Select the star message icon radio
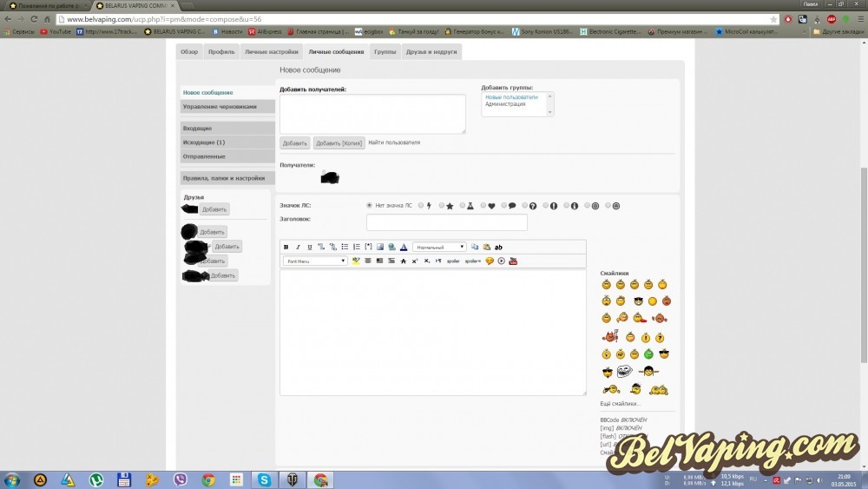This screenshot has height=489, width=868. tap(442, 206)
